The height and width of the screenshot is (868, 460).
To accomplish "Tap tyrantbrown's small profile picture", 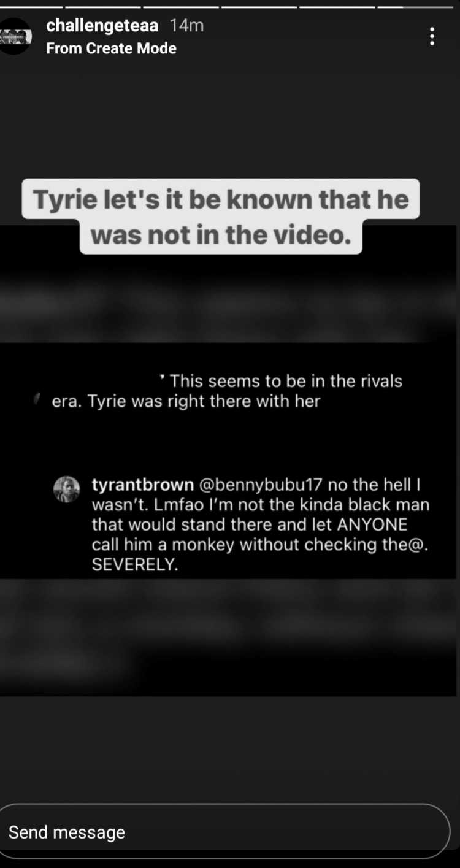I will [x=66, y=490].
